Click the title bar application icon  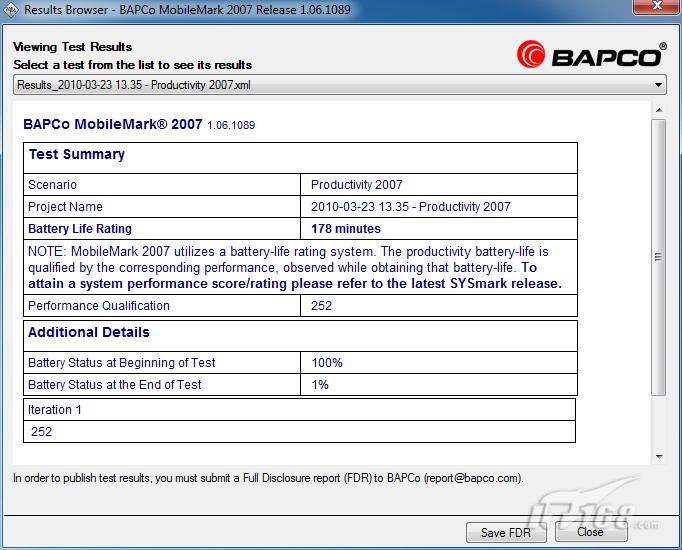coord(10,9)
